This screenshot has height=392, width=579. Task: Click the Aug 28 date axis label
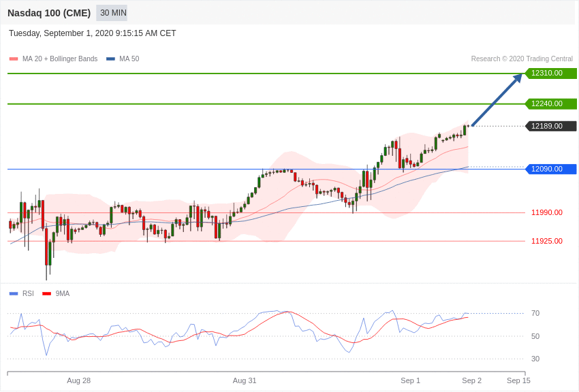pos(78,380)
